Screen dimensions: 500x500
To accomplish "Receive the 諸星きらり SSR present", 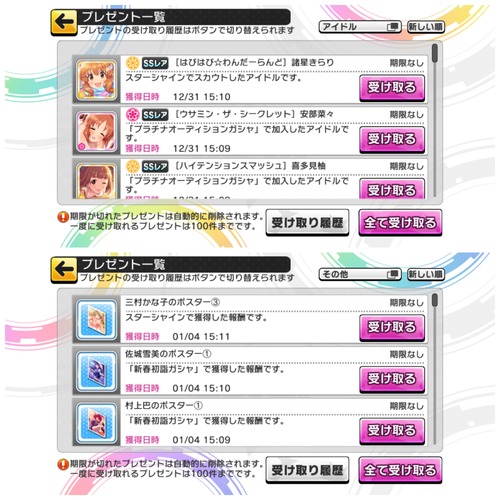I will 392,88.
